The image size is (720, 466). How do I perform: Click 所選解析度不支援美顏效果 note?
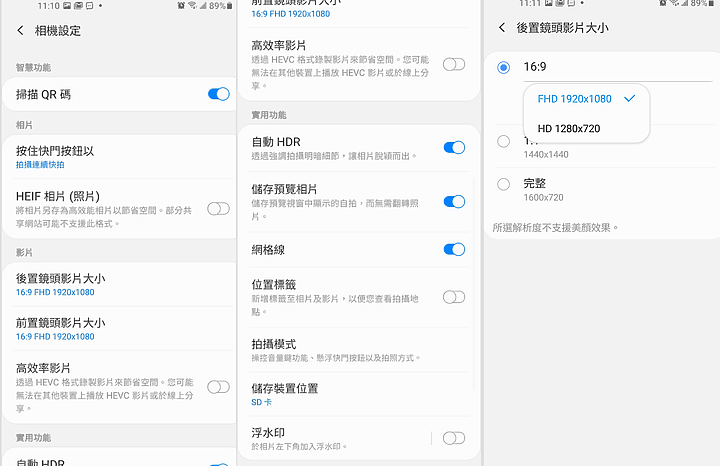click(555, 227)
